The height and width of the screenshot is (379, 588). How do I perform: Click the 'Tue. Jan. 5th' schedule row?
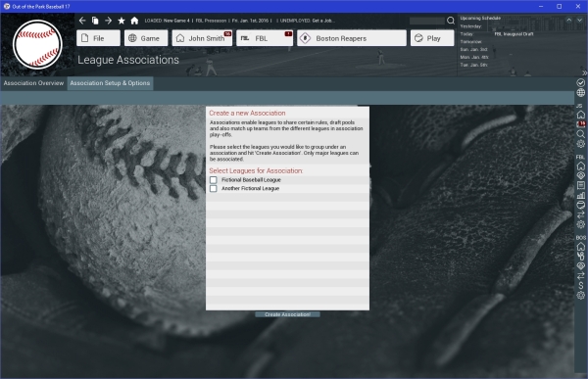[x=473, y=65]
